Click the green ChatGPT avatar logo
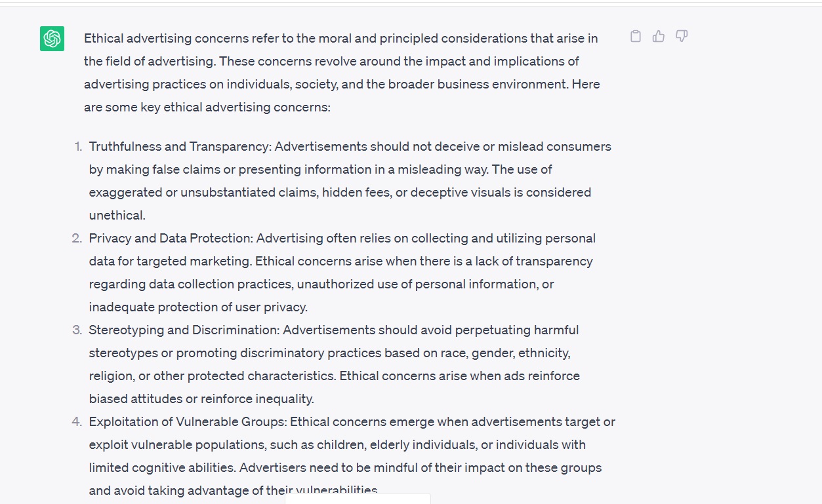 (52, 39)
